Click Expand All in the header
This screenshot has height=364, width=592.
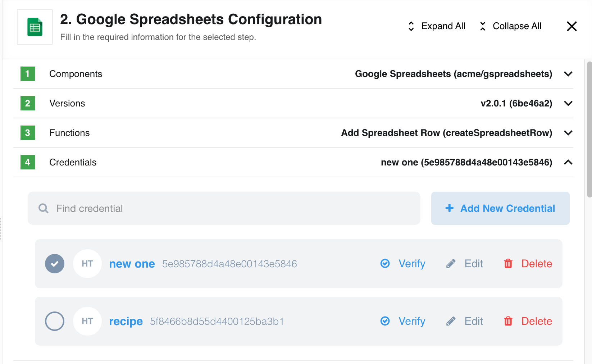point(436,26)
